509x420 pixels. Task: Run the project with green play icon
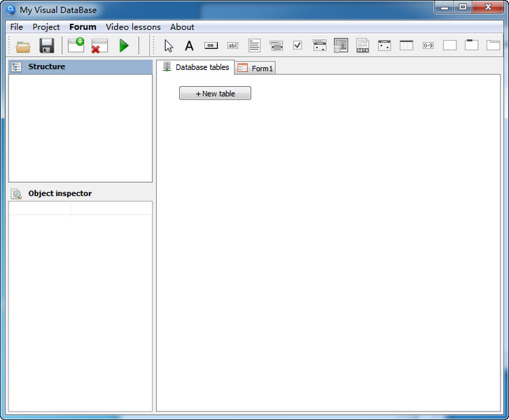[124, 46]
